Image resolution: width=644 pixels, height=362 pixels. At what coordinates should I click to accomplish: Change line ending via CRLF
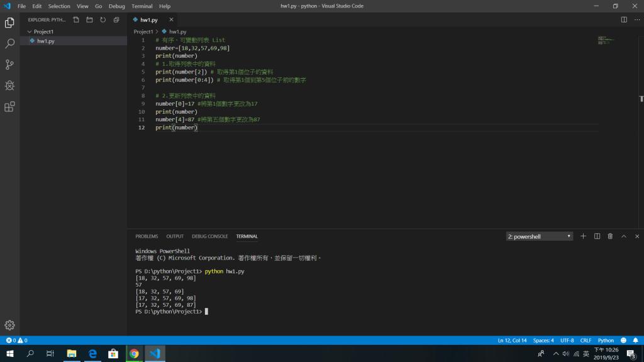click(x=586, y=340)
